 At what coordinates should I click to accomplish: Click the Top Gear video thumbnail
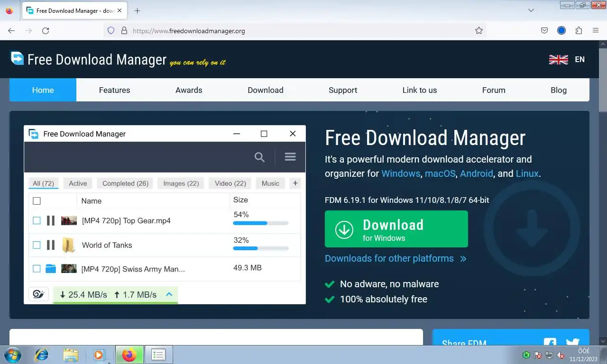(69, 220)
